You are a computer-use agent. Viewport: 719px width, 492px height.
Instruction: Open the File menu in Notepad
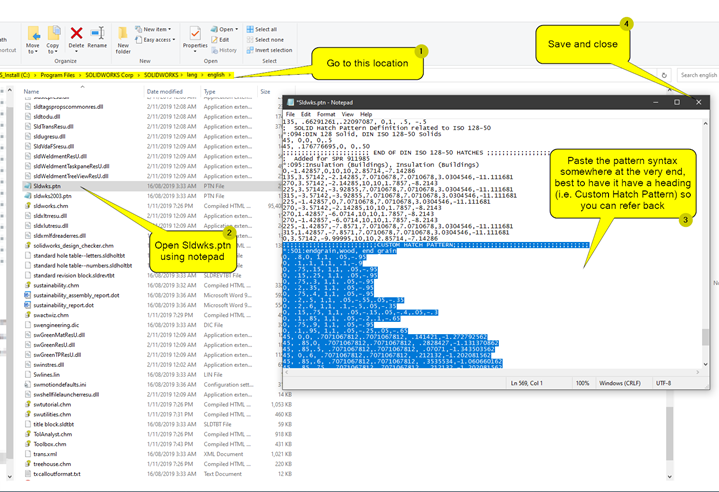(x=291, y=114)
